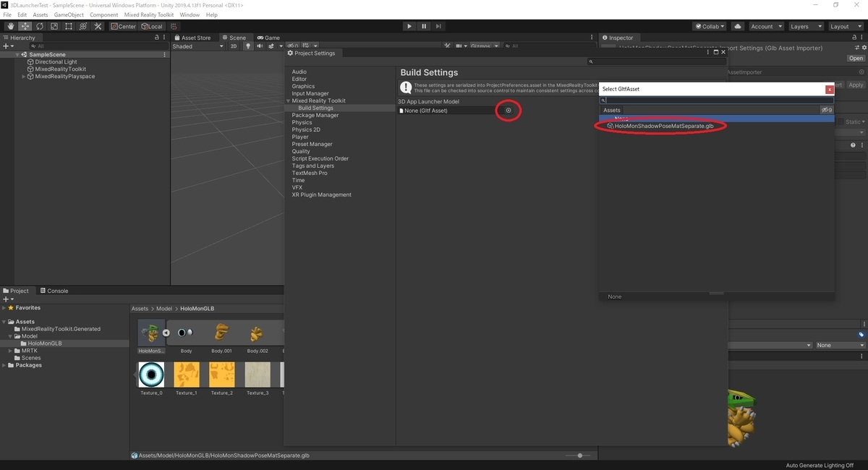This screenshot has height=470, width=868.
Task: Toggle the Static checkbox in Inspector
Action: (841, 122)
